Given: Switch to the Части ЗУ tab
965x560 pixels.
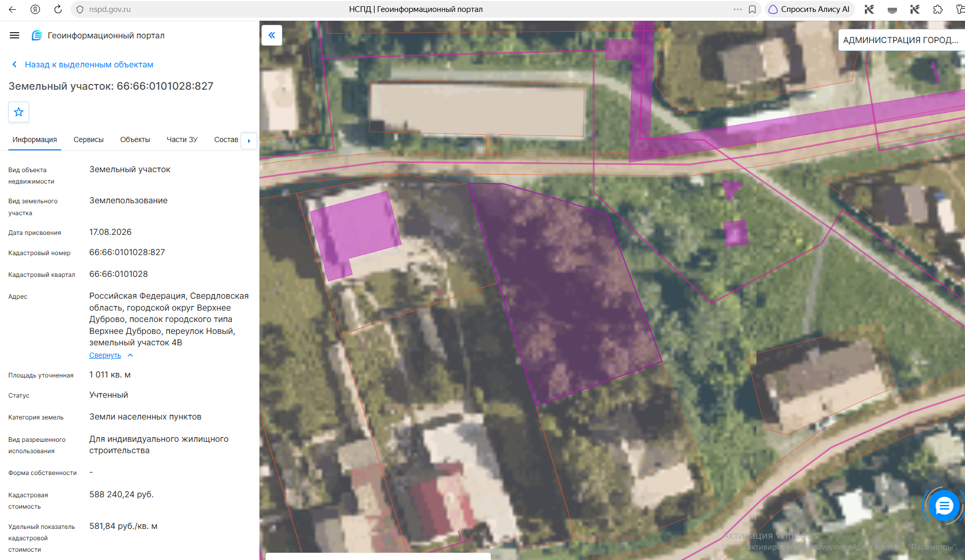Looking at the screenshot, I should (x=182, y=139).
